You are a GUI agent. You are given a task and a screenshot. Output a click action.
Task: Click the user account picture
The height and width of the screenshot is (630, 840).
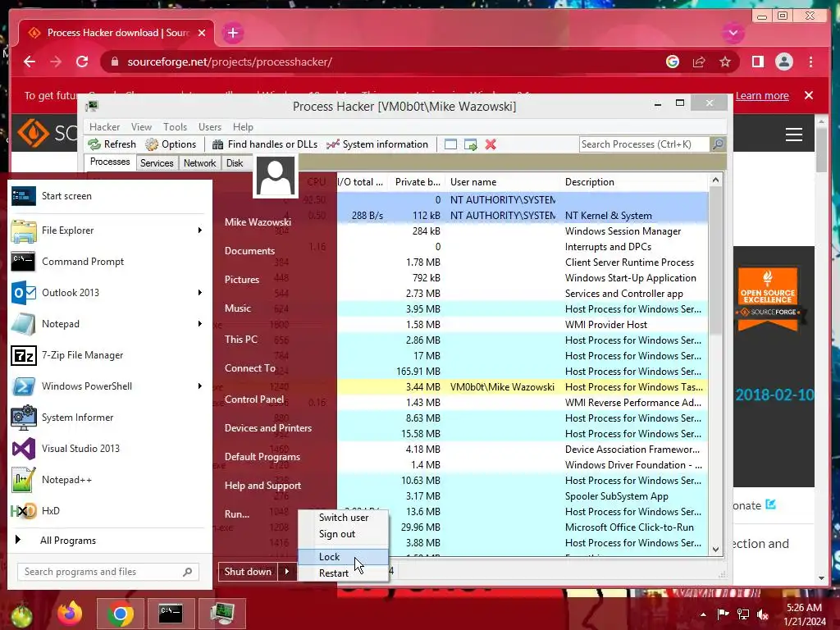276,176
